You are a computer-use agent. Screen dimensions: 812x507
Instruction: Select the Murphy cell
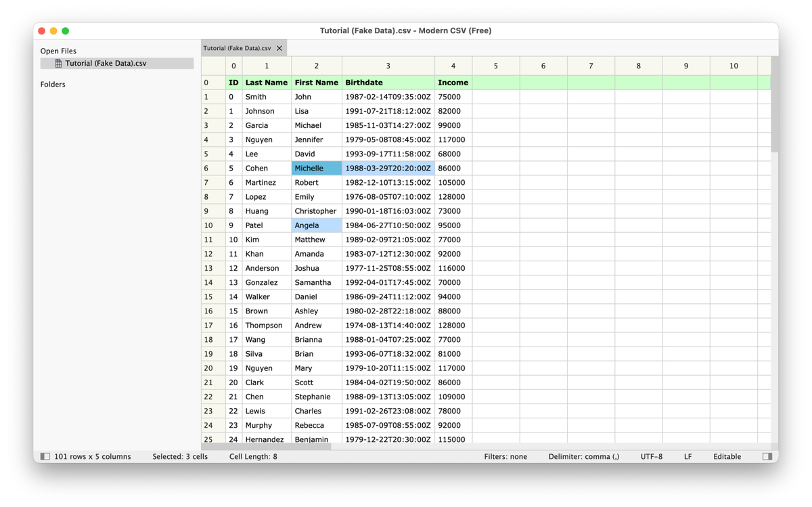[x=267, y=425]
